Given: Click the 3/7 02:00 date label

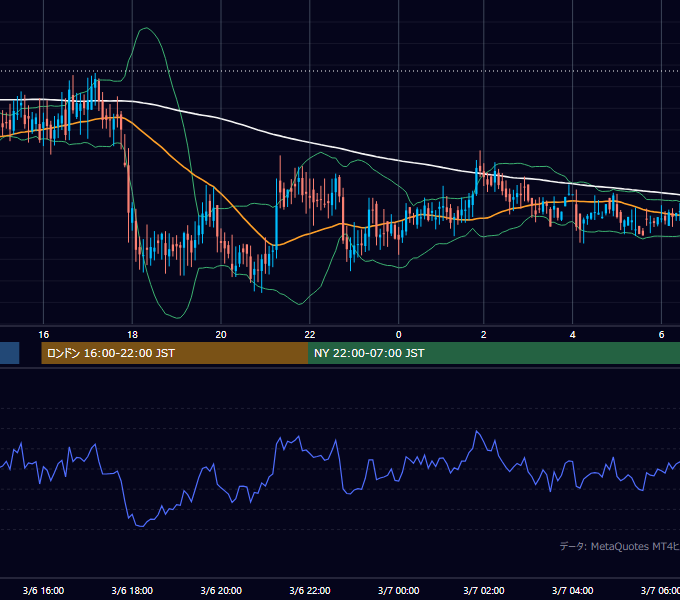Looking at the screenshot, I should click(x=484, y=590).
